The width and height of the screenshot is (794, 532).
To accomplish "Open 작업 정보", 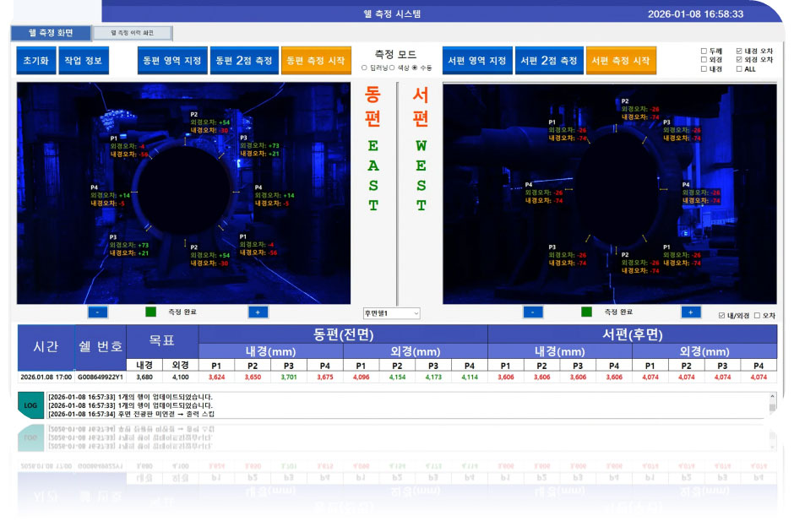I will [x=84, y=60].
